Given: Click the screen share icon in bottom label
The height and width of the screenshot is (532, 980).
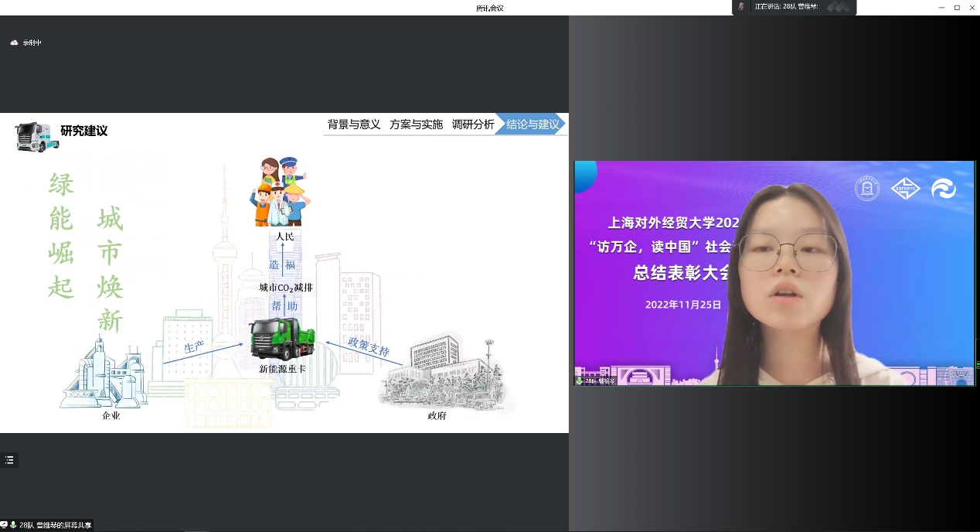Looking at the screenshot, I should (x=4, y=525).
